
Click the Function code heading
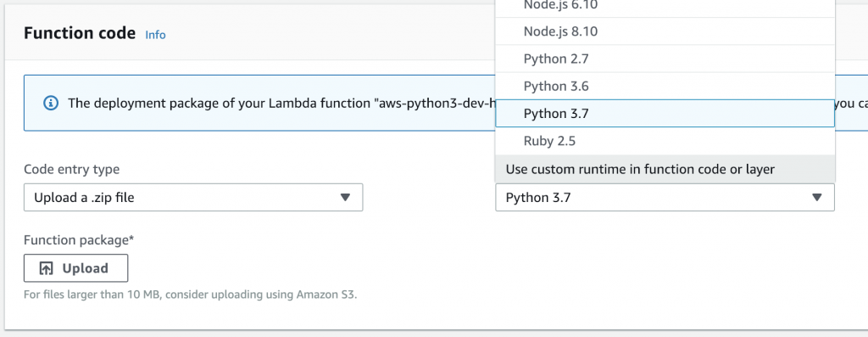click(80, 33)
